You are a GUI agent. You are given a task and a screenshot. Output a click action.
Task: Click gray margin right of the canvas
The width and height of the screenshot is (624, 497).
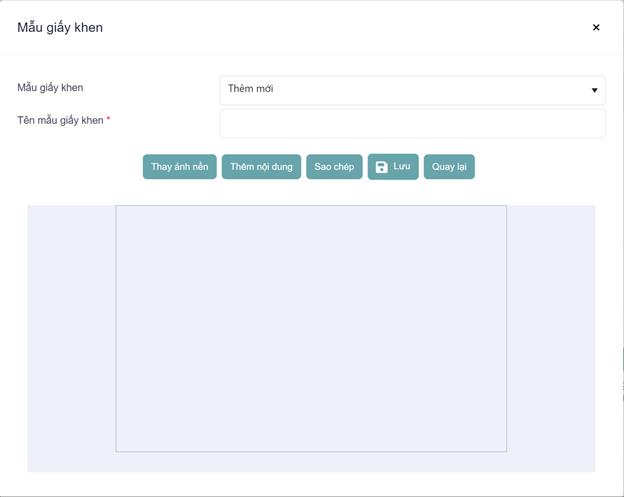(550, 330)
